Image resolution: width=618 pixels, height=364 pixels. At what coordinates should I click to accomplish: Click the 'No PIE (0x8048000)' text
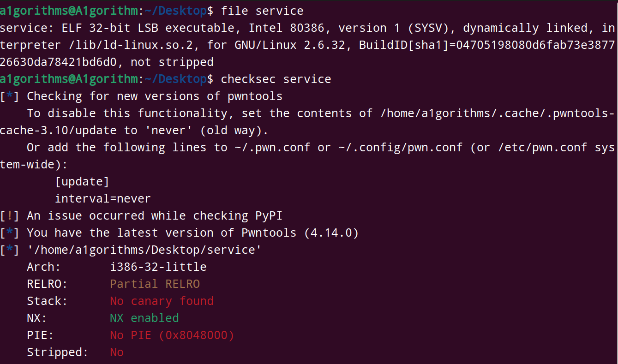172,335
